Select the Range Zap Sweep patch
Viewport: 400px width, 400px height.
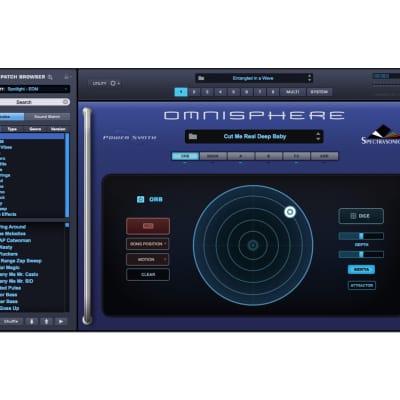point(21,261)
